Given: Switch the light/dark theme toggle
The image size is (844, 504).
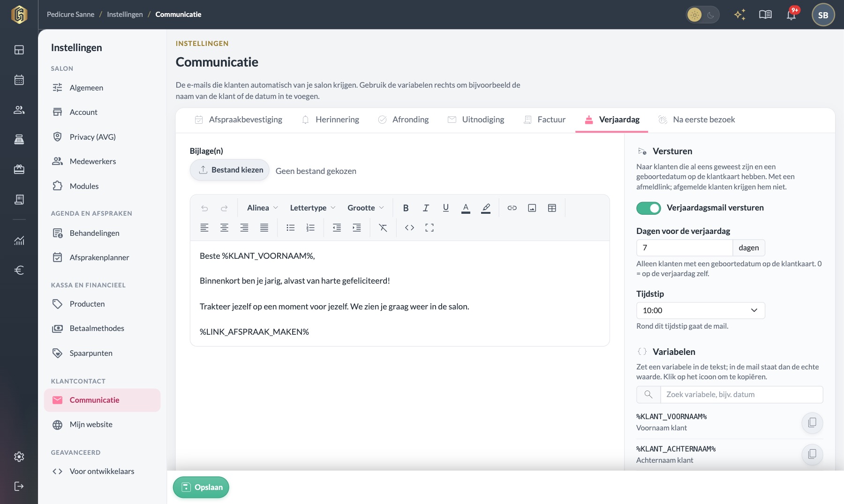Looking at the screenshot, I should coord(702,15).
